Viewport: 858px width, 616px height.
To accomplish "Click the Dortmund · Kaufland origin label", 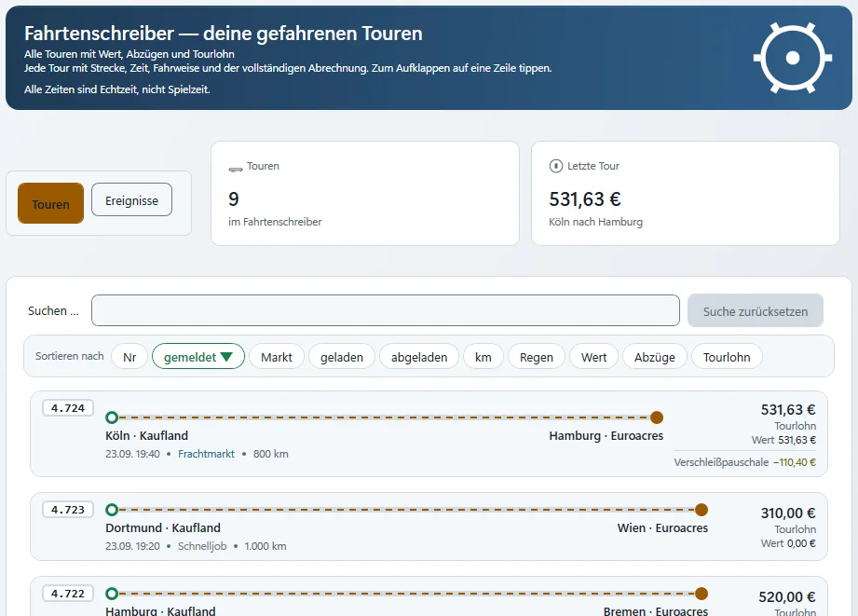I will pos(163,527).
